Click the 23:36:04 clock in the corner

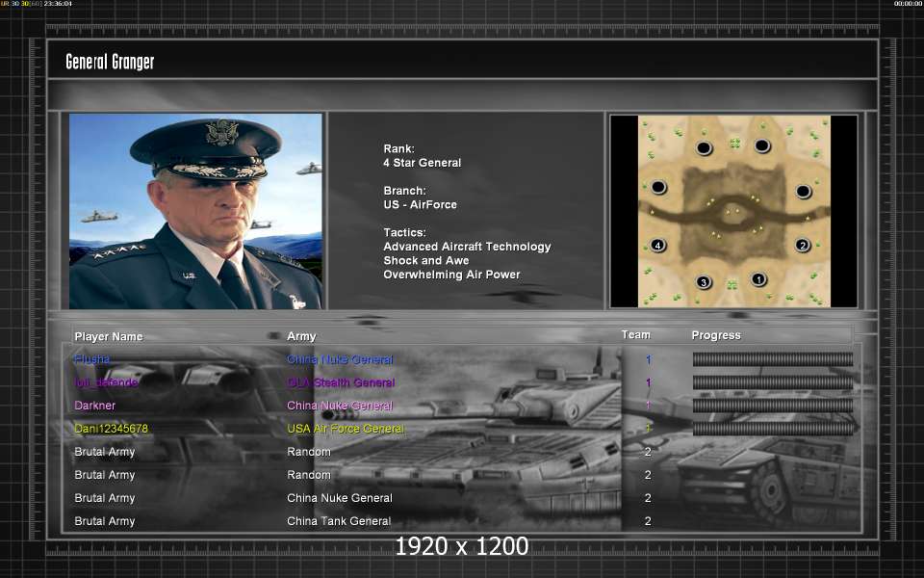point(58,4)
